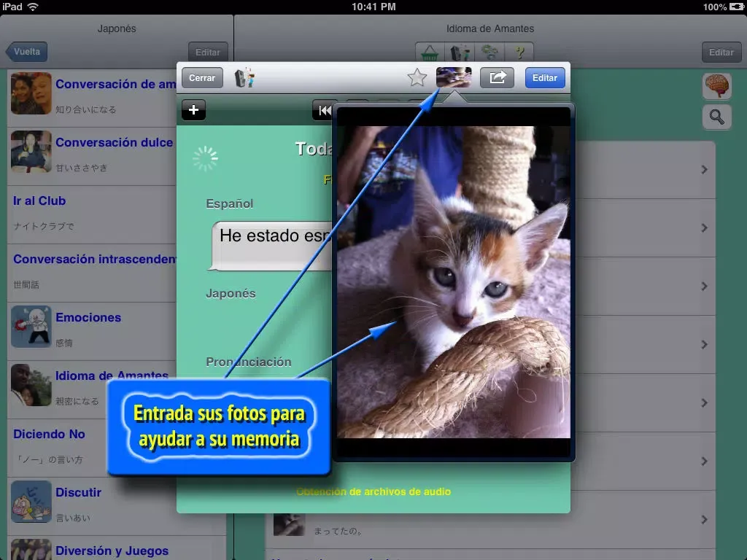Viewport: 747px width, 560px height.
Task: Close the popup with Cerrar
Action: coord(202,77)
